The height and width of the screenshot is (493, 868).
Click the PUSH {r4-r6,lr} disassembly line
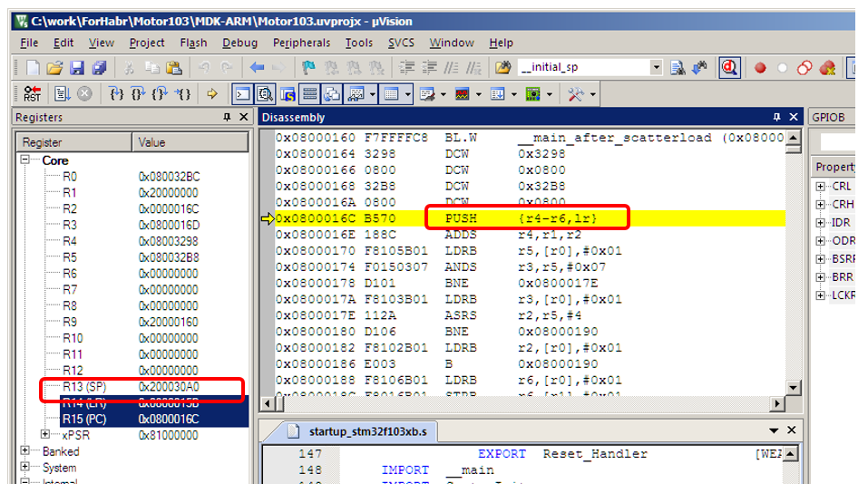[530, 218]
